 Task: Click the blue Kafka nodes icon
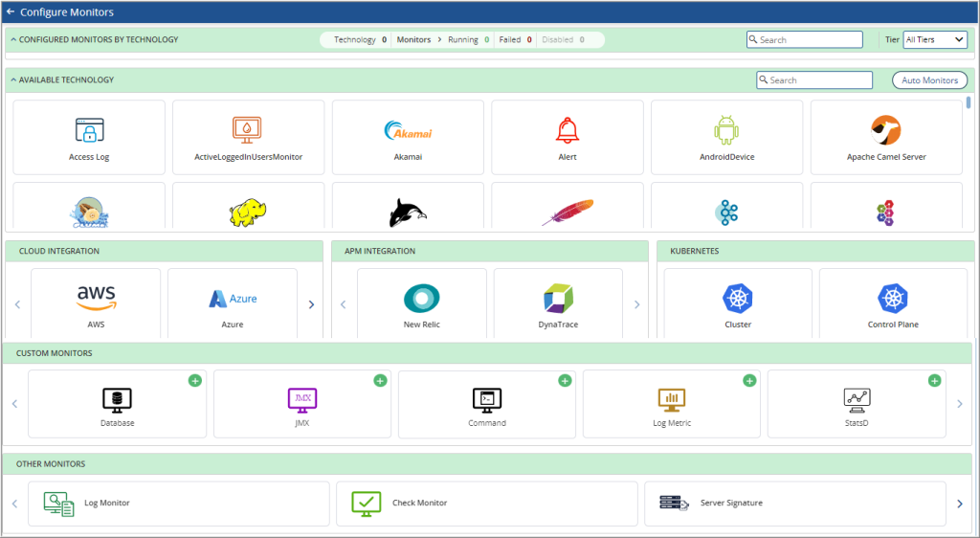click(x=726, y=213)
